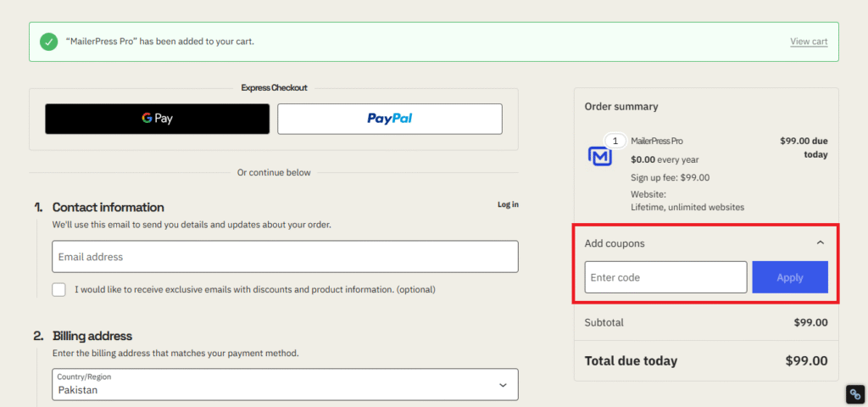Image resolution: width=868 pixels, height=407 pixels.
Task: Click the Contact information heading
Action: pyautogui.click(x=108, y=207)
